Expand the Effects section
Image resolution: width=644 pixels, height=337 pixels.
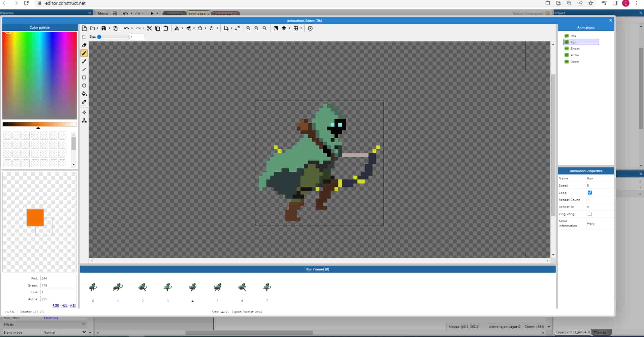pos(83,325)
